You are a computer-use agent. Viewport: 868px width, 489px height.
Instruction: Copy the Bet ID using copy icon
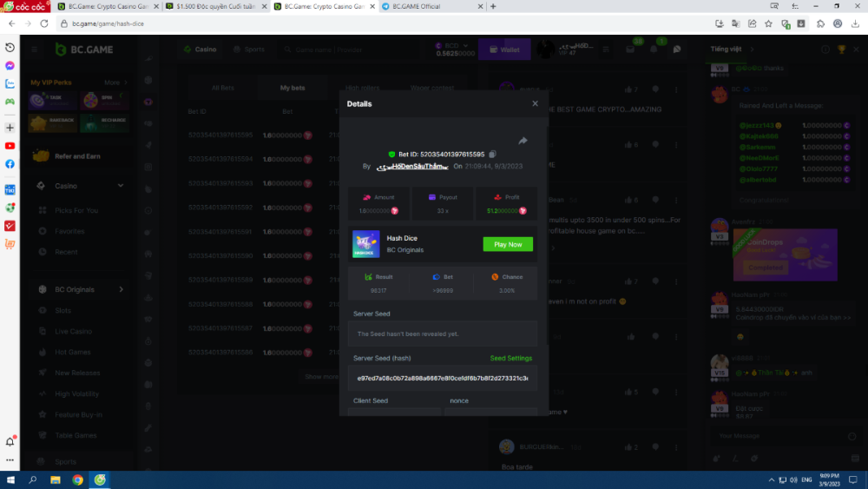(x=493, y=154)
